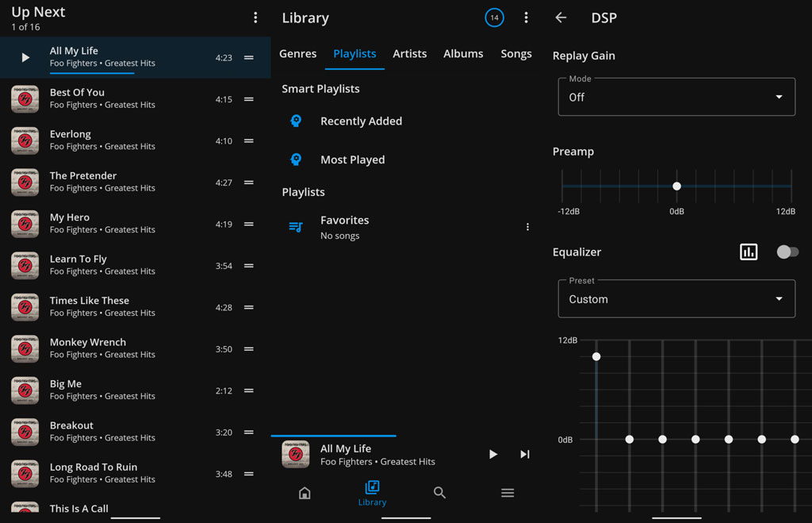The image size is (812, 523).
Task: Open Search from the bottom navigation
Action: [x=439, y=493]
